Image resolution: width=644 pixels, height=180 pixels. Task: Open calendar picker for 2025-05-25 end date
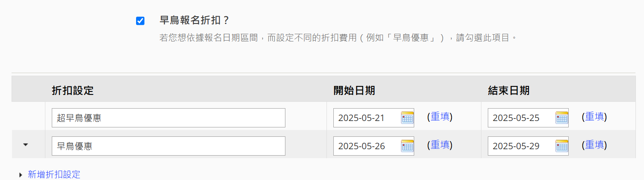tap(562, 118)
